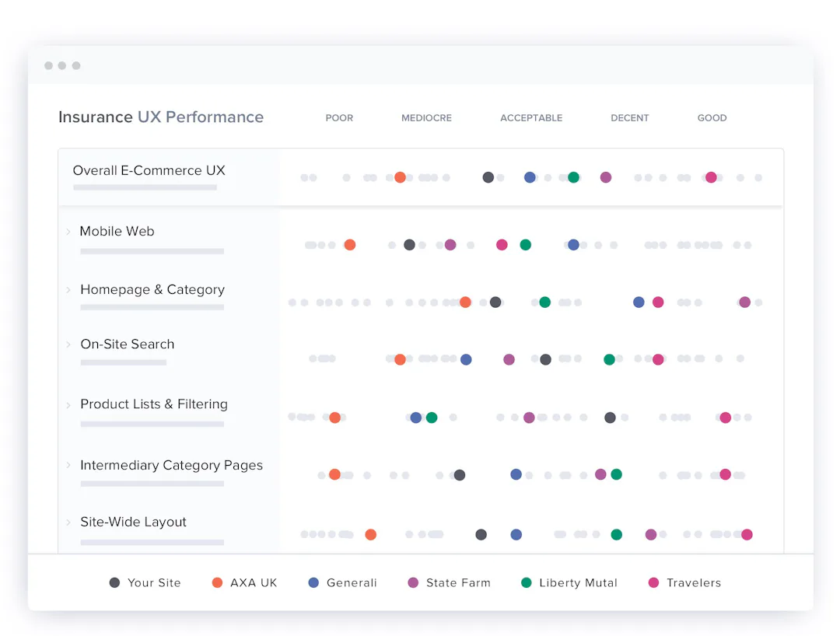Open the Overall E-Commerce UX row
840x636 pixels.
148,170
